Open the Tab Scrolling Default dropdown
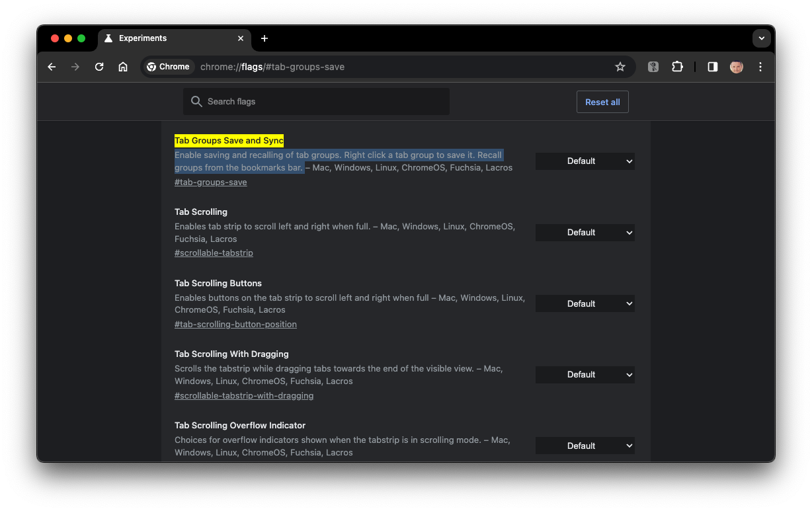 (x=585, y=232)
